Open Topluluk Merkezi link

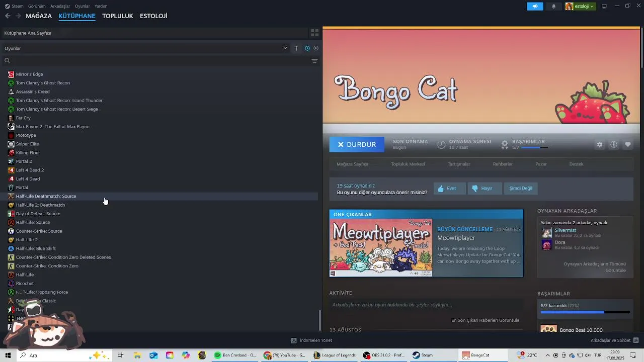408,164
